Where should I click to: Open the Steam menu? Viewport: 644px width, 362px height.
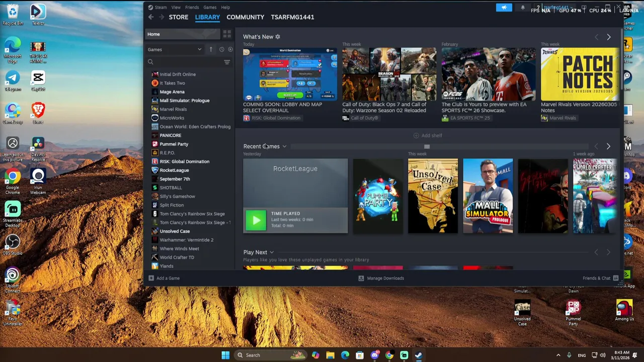point(160,8)
